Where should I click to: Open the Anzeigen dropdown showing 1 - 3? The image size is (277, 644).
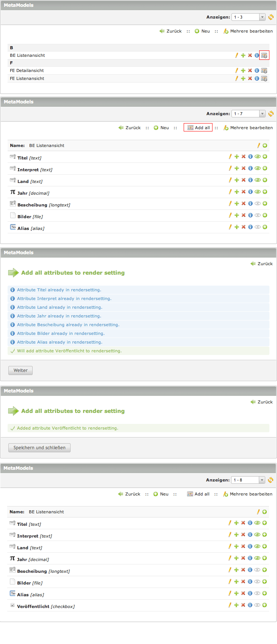click(x=248, y=17)
